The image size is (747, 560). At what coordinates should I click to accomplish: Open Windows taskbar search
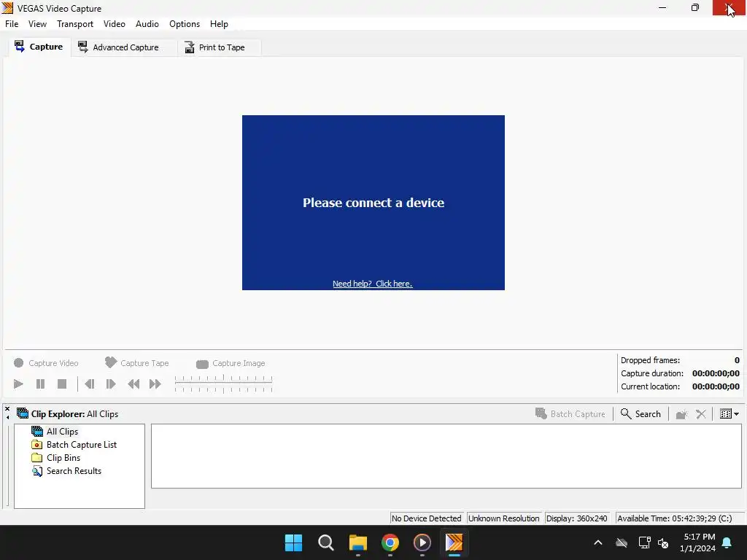pos(326,542)
